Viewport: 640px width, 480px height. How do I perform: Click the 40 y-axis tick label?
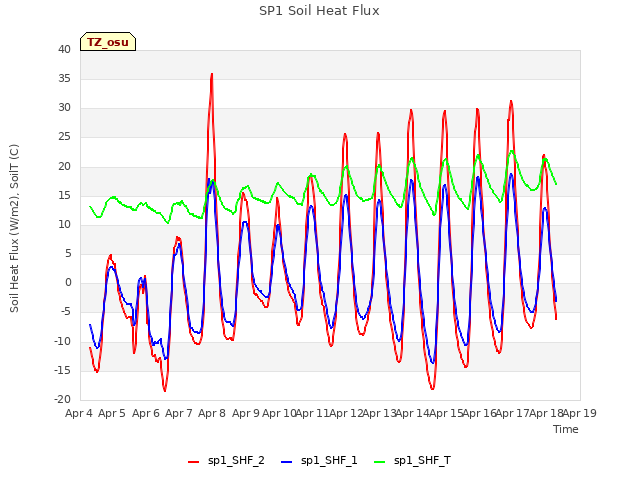tap(64, 49)
